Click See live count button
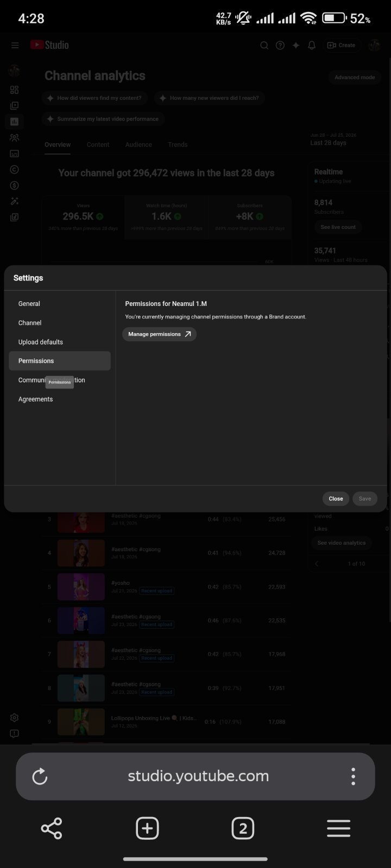 coord(338,227)
